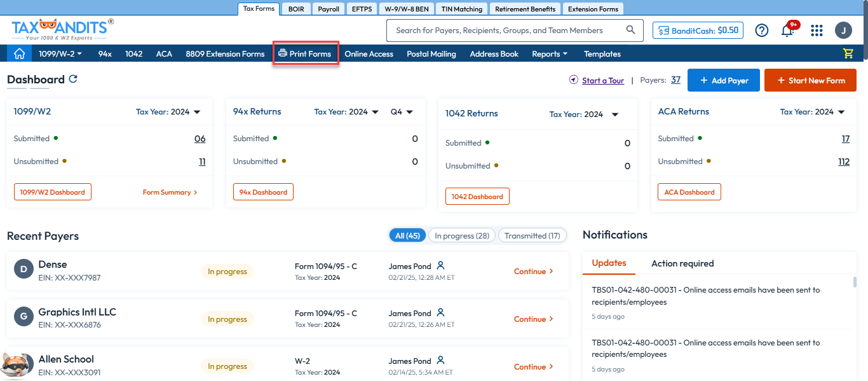
Task: Switch to Action required notifications tab
Action: 682,263
